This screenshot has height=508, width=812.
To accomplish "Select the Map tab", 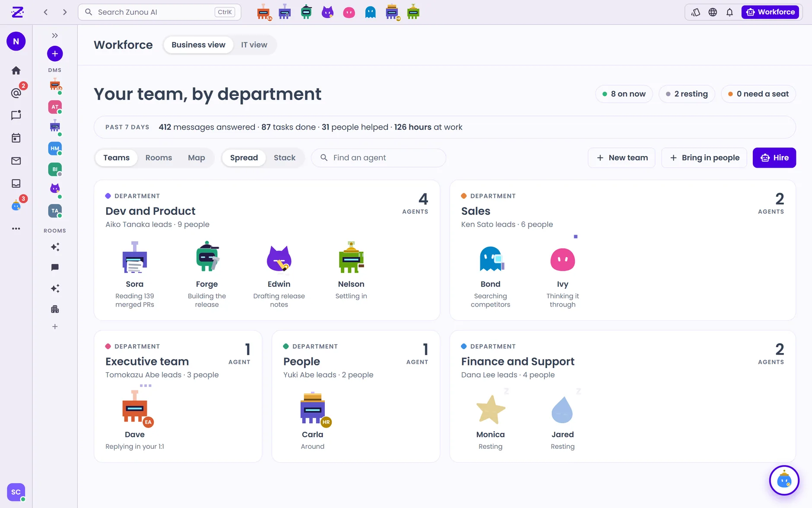I will coord(197,158).
